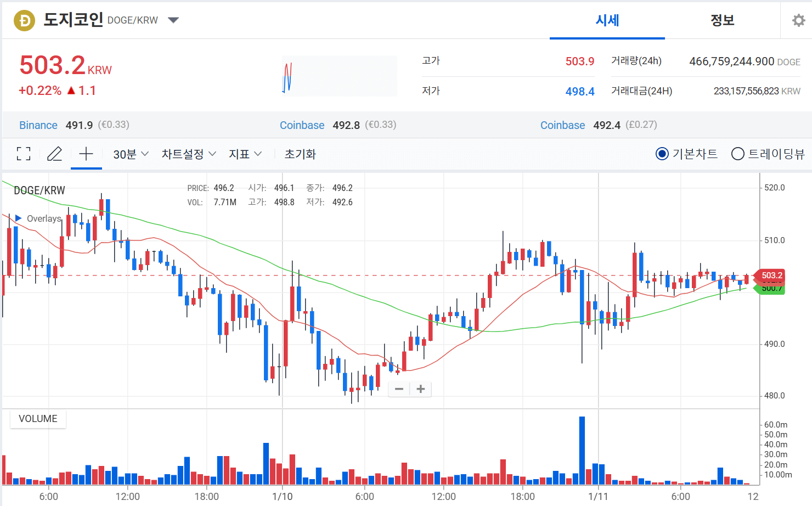812x506 pixels.
Task: Open the coin pair selector next to DOGE/KRW
Action: coord(173,19)
